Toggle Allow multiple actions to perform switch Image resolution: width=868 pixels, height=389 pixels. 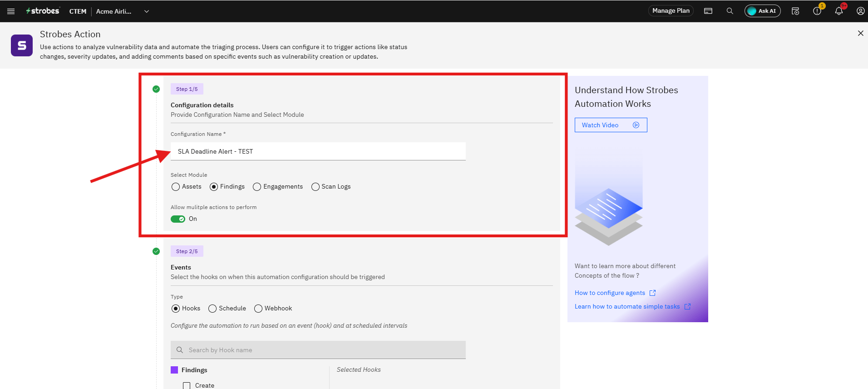(178, 219)
